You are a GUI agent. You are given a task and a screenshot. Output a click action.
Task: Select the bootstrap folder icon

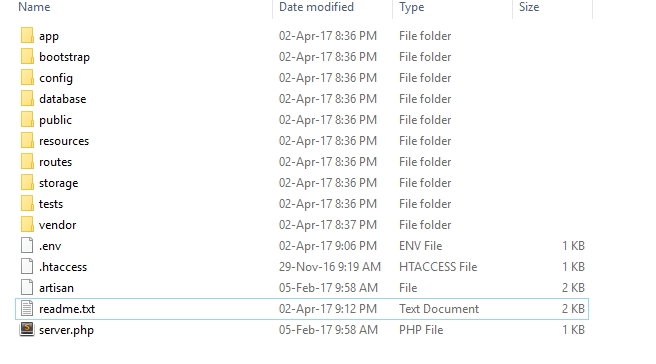27,56
